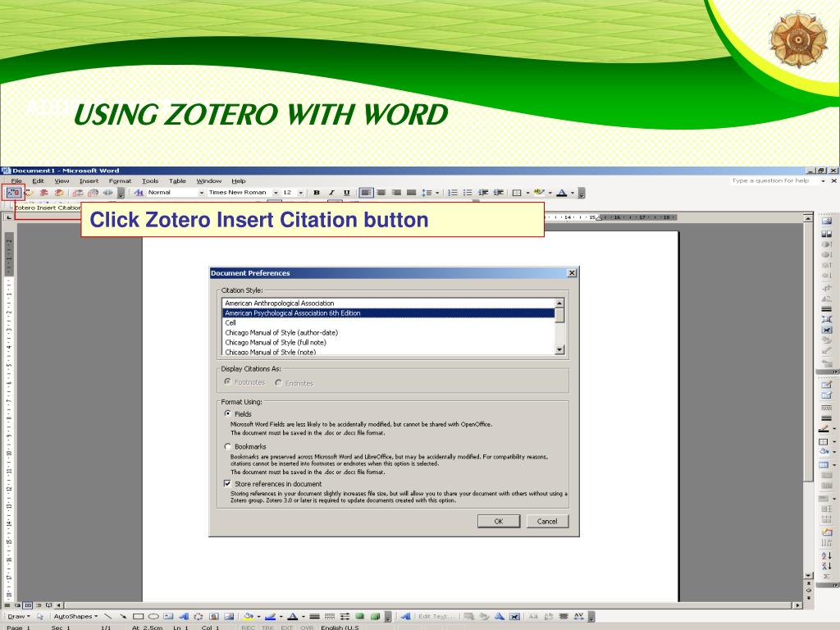This screenshot has height=630, width=840.
Task: Apply Align Right paragraph alignment
Action: pyautogui.click(x=396, y=192)
